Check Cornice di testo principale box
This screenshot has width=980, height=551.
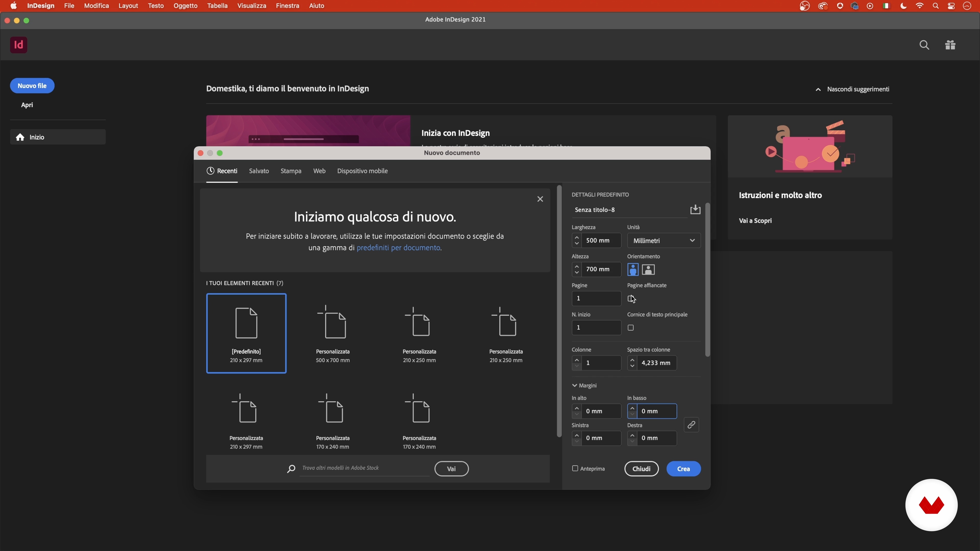630,328
